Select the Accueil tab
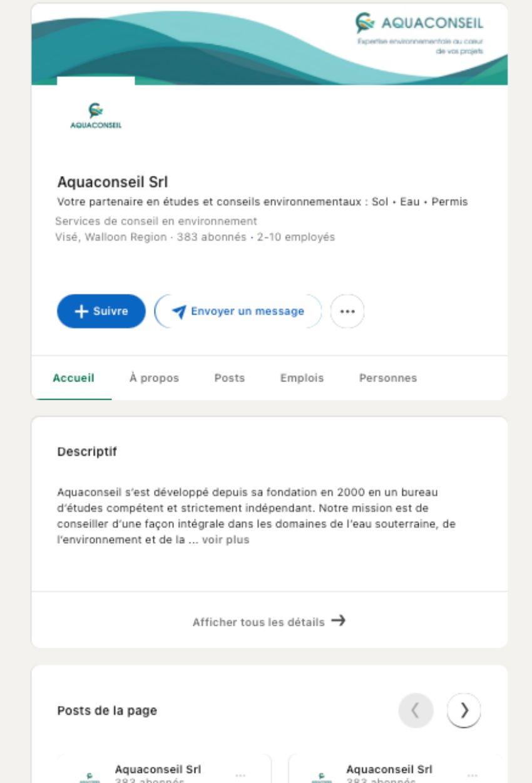Screen dimensions: 532x783 [73, 378]
